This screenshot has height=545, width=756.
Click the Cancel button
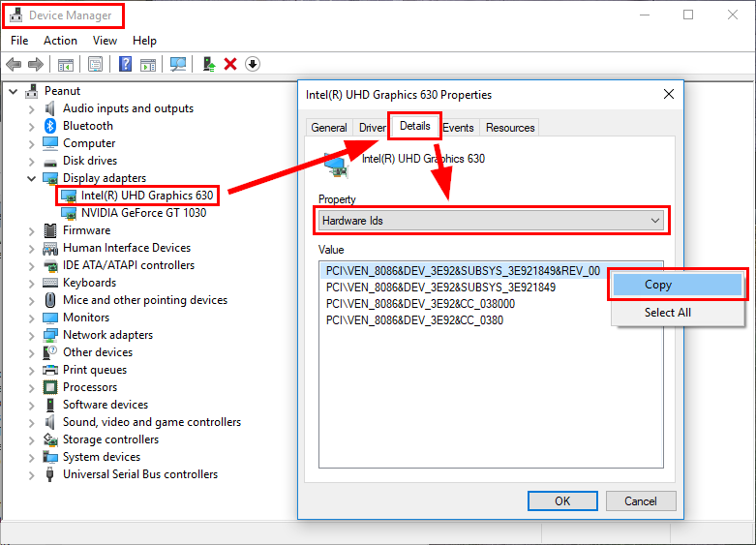[641, 501]
